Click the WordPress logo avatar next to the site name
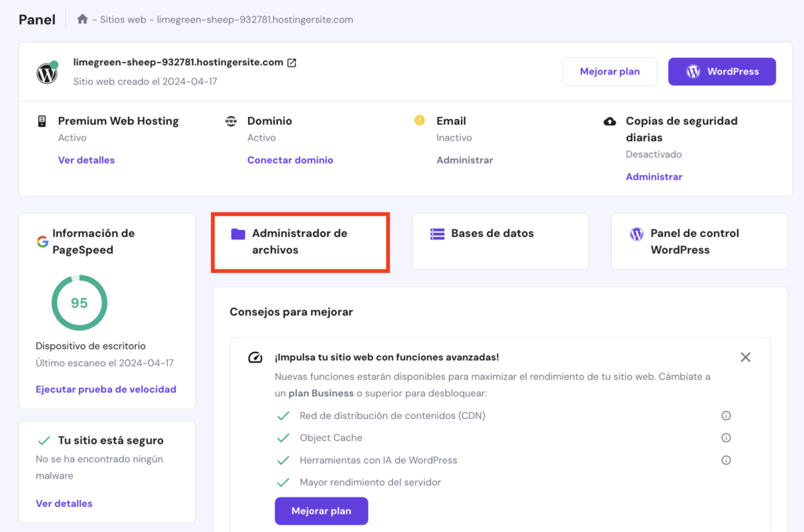Viewport: 804px width, 532px height. tap(46, 72)
